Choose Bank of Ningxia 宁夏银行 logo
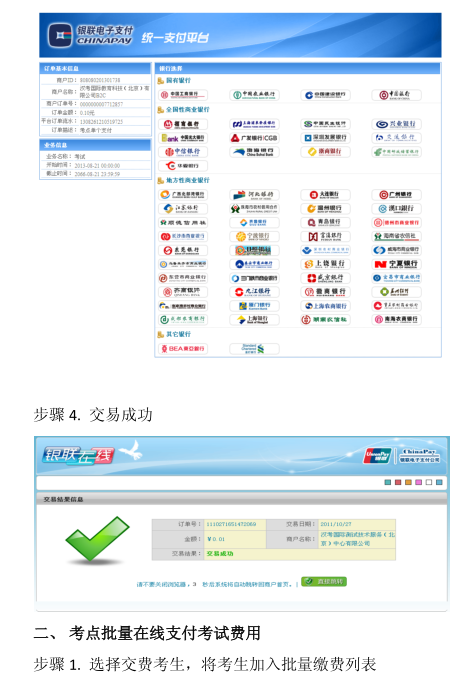This screenshot has height=687, width=467. click(x=396, y=264)
